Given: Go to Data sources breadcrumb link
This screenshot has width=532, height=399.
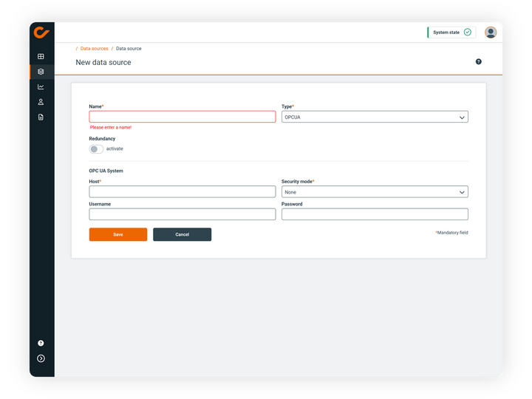Looking at the screenshot, I should click(94, 49).
